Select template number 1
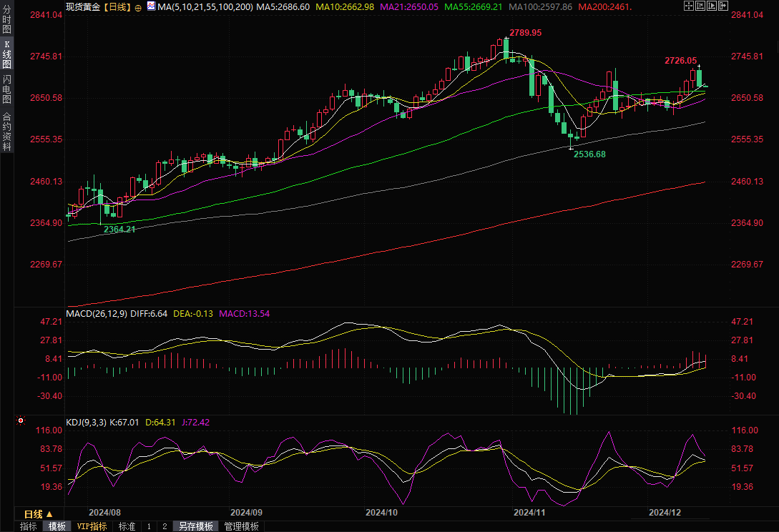This screenshot has height=532, width=779. [149, 526]
